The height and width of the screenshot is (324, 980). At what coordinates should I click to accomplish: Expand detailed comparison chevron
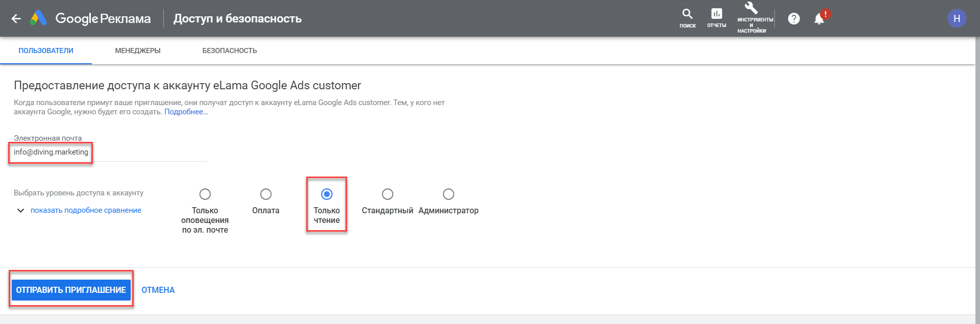[20, 210]
